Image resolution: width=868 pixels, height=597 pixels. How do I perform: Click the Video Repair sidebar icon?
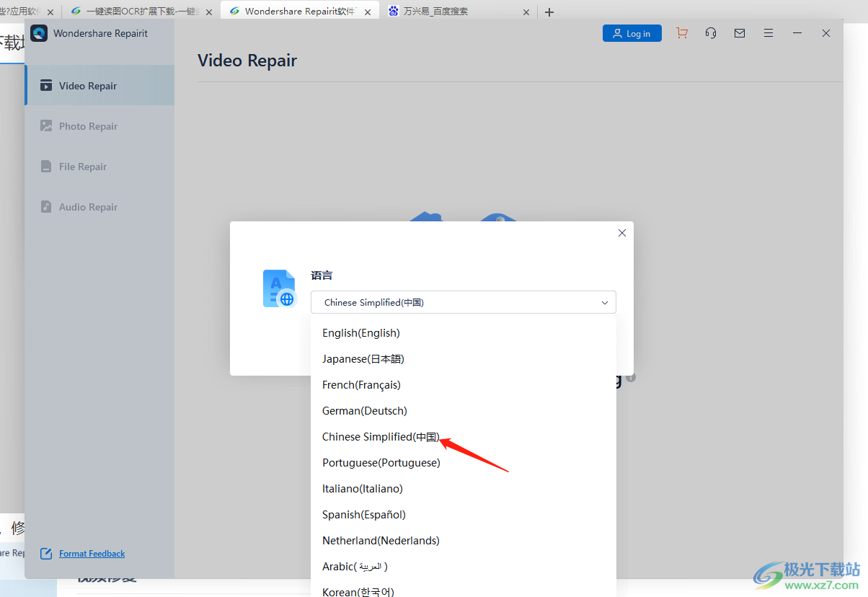(46, 86)
